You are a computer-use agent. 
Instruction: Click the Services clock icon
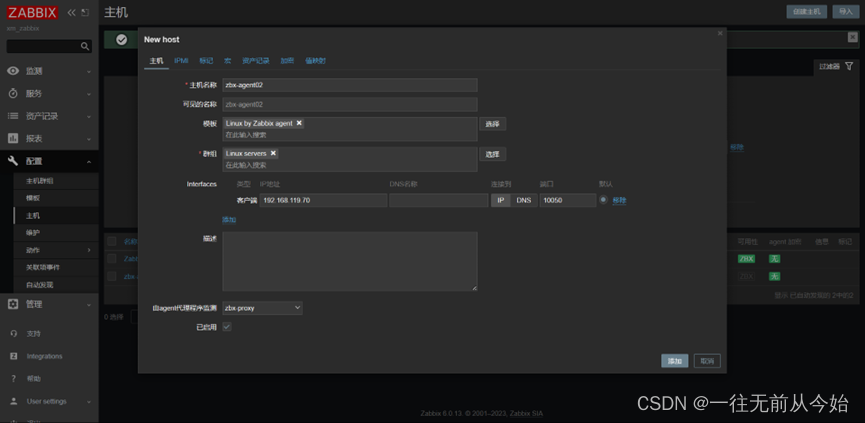tap(13, 94)
